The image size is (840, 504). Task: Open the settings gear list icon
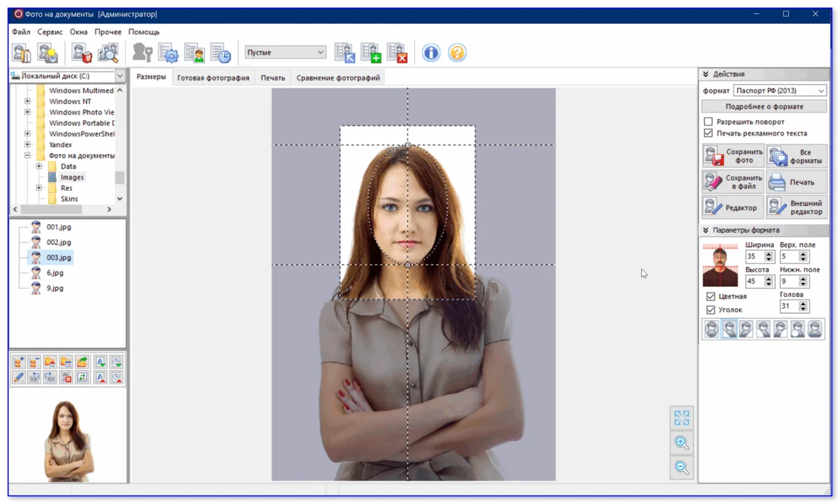click(169, 52)
